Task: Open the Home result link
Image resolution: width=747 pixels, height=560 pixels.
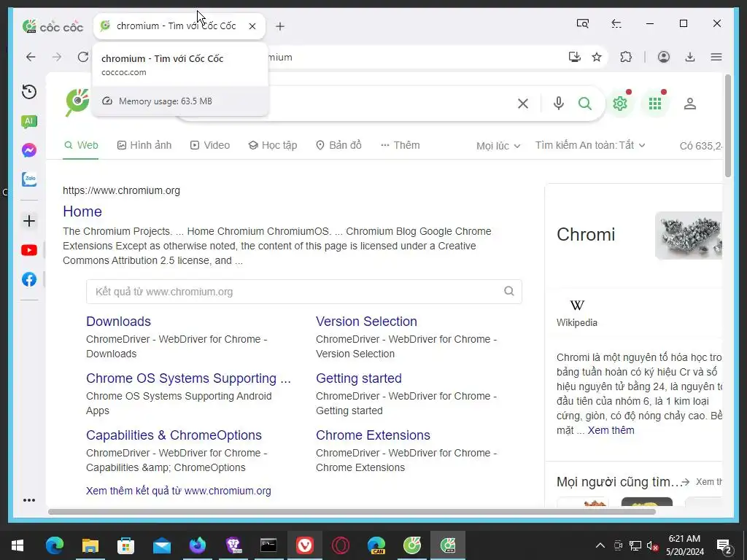Action: click(x=82, y=211)
